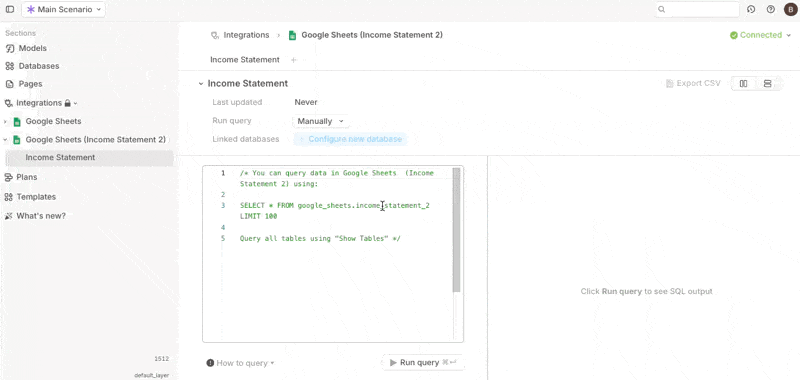Click the breadcrumb Google Sheets file icon
800x380 pixels.
click(292, 35)
